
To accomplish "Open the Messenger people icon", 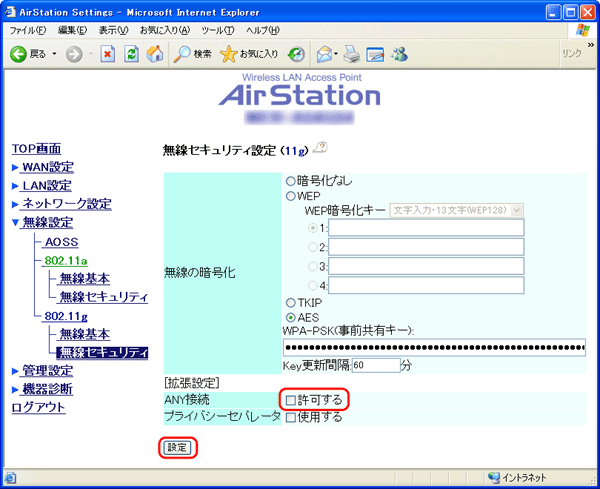I will (399, 54).
